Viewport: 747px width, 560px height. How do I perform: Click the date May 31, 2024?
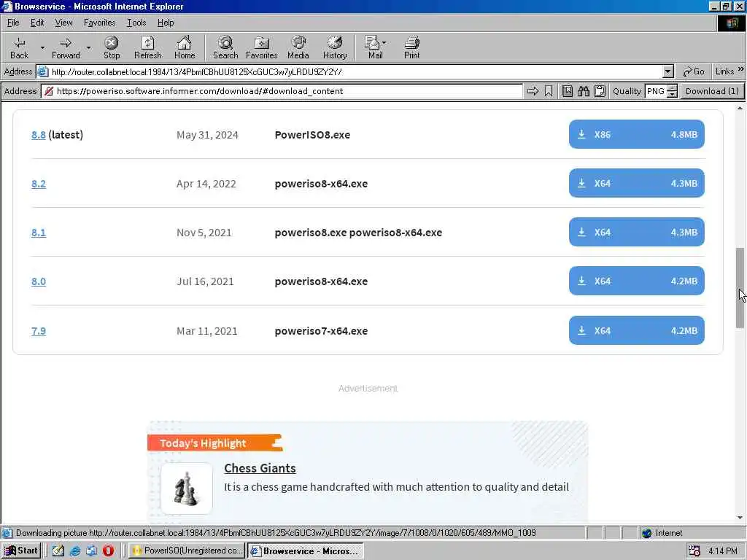(207, 135)
